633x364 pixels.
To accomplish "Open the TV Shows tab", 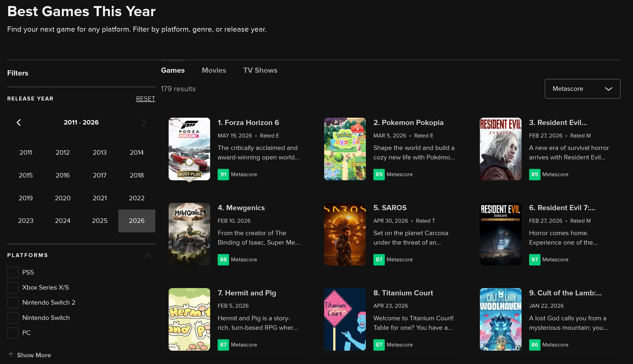I will pos(260,70).
